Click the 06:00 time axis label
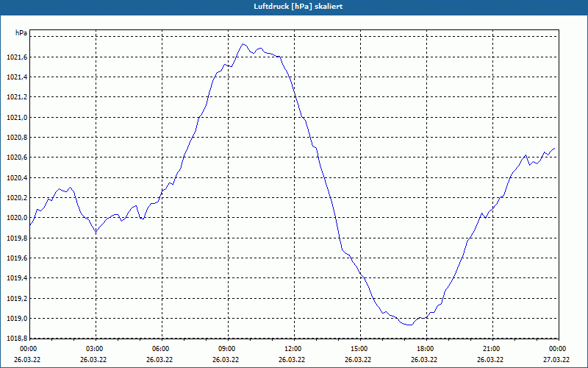This screenshot has width=588, height=368. click(160, 349)
